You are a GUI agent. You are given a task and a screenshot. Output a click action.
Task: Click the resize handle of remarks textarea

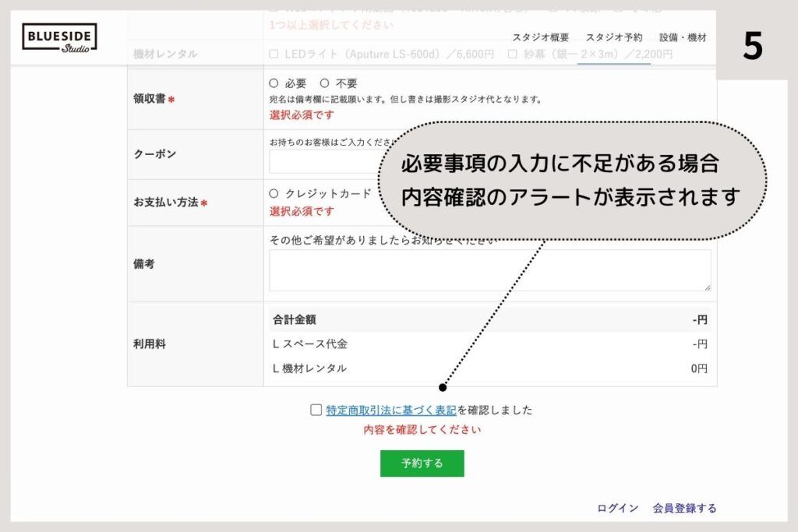pyautogui.click(x=708, y=287)
